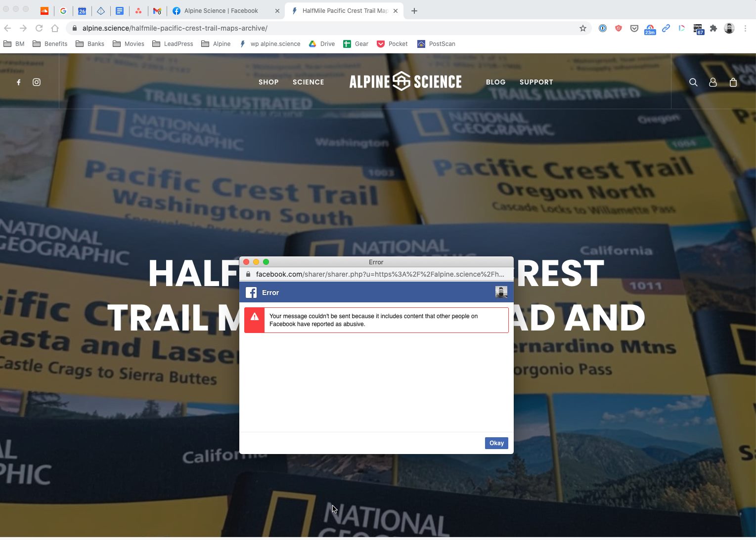The image size is (756, 540).
Task: Open the red shield extension
Action: pyautogui.click(x=619, y=28)
